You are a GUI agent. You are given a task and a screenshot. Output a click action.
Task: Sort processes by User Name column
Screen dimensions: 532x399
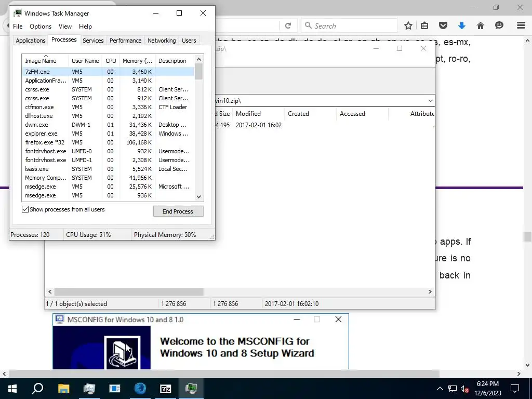point(85,61)
